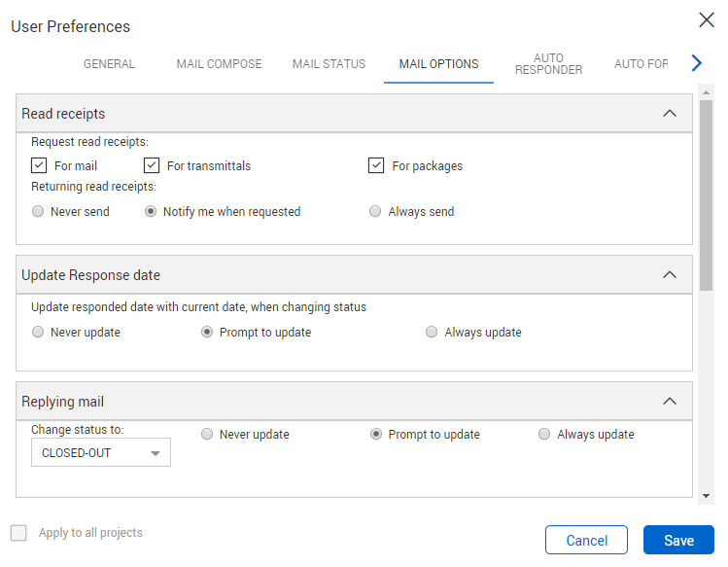Click the Cancel button

pos(586,541)
